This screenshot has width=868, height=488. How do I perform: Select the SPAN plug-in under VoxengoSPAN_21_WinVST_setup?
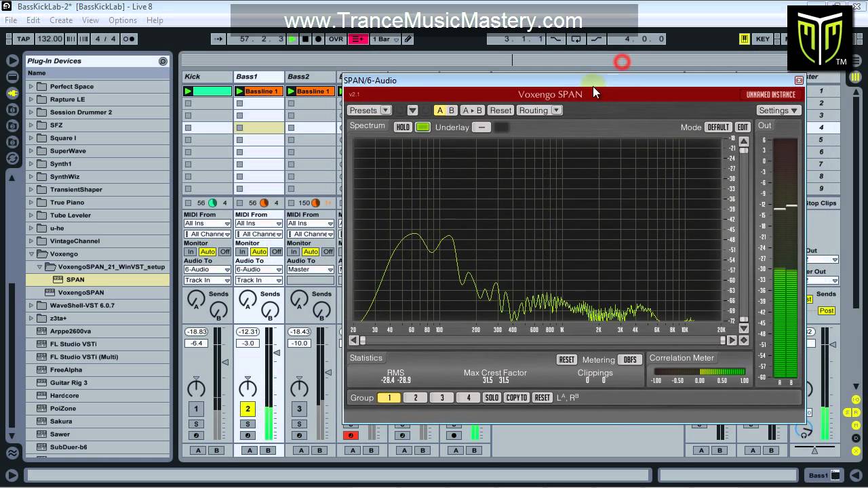(x=75, y=280)
